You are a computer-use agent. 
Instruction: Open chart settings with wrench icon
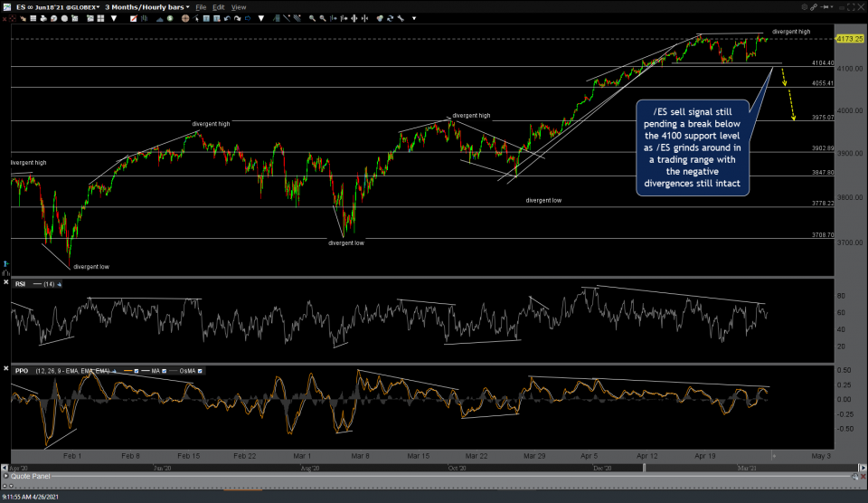tap(401, 18)
